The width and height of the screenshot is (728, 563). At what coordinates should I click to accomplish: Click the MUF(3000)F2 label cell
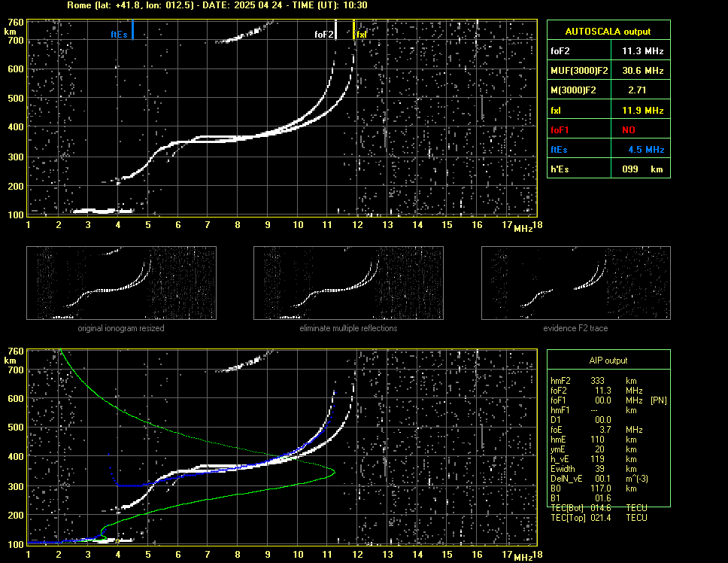click(579, 71)
